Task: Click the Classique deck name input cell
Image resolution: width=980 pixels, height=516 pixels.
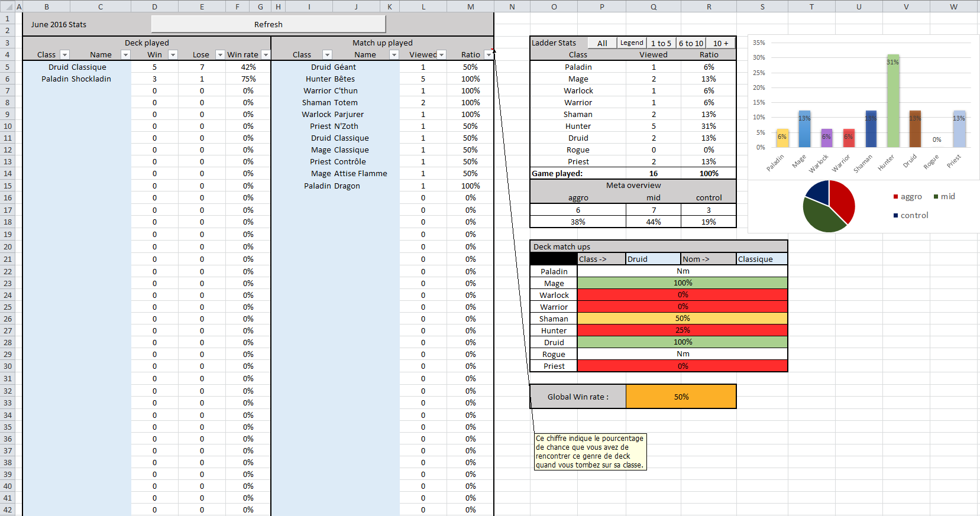Action: coord(762,259)
